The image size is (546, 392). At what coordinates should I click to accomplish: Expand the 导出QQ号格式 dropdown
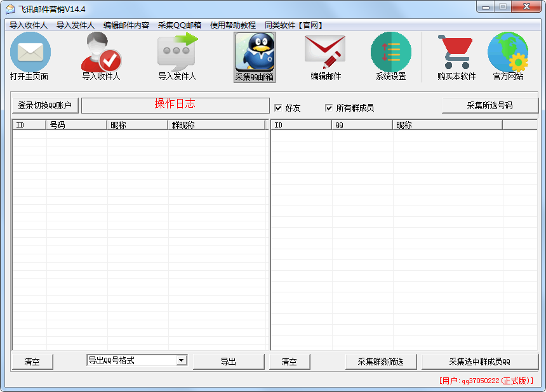point(182,360)
